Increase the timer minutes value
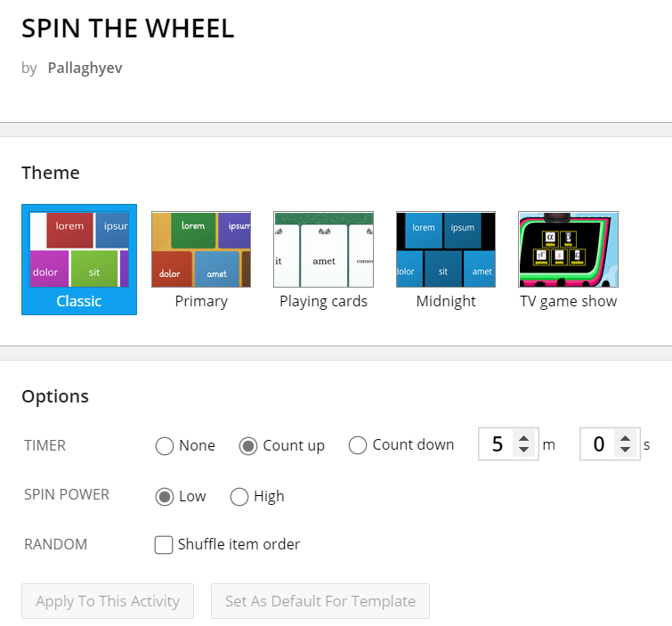The width and height of the screenshot is (672, 626). point(523,439)
